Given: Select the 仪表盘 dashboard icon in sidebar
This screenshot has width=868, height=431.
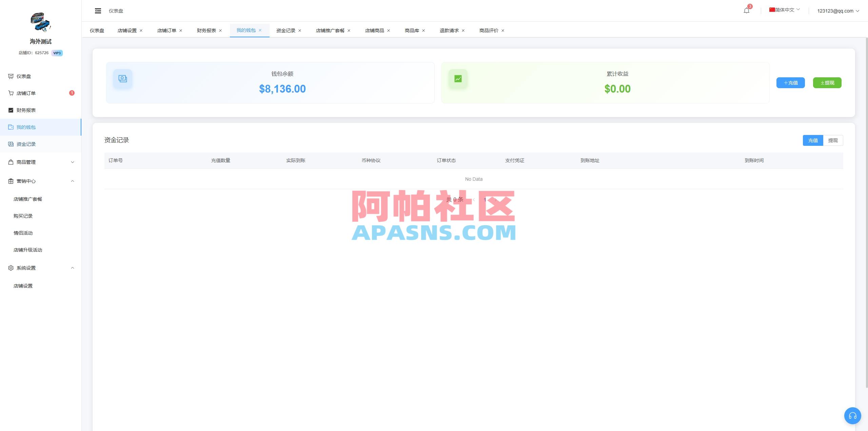Looking at the screenshot, I should coord(11,76).
